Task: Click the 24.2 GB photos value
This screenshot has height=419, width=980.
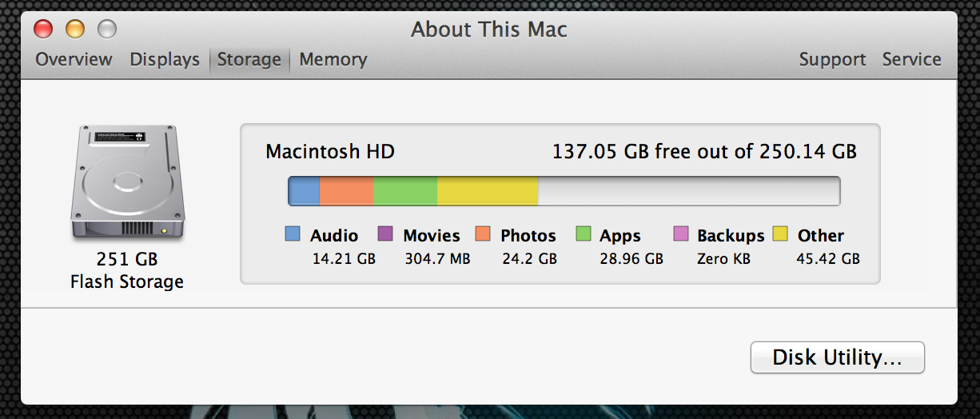Action: [x=529, y=259]
